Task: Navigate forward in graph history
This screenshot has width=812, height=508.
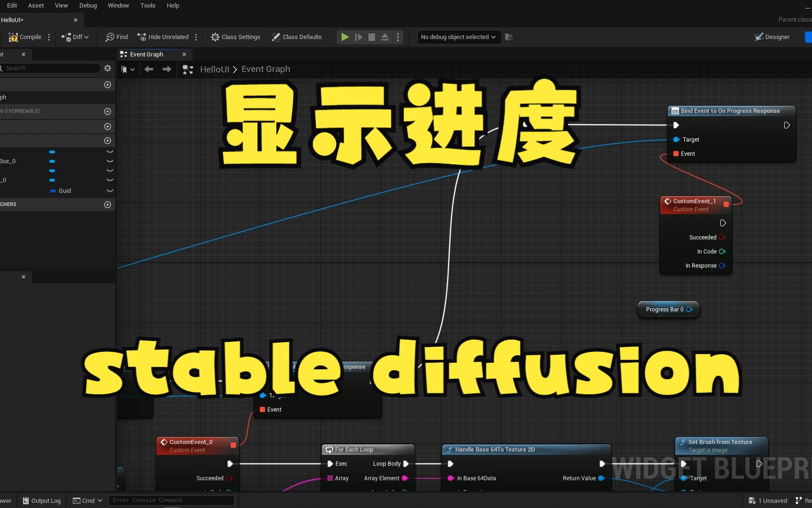Action: pyautogui.click(x=167, y=70)
